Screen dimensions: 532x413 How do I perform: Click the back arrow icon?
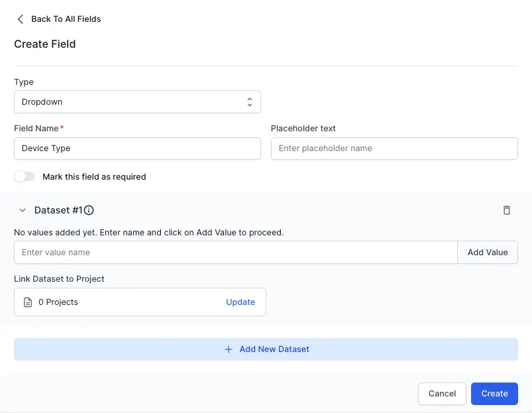point(21,19)
